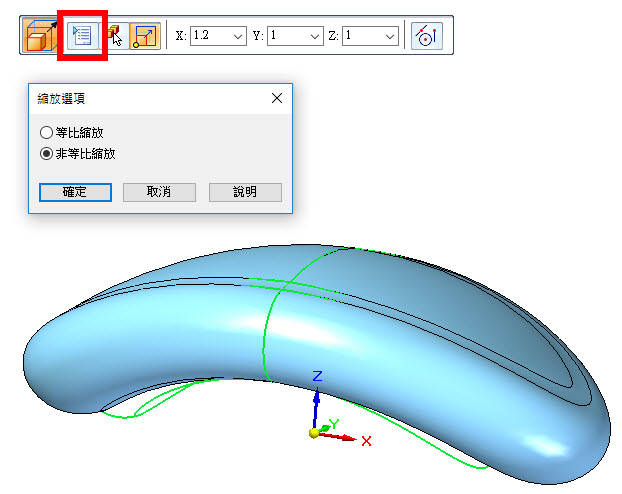The image size is (622, 494).
Task: Click the red X axis arrow
Action: coord(338,436)
